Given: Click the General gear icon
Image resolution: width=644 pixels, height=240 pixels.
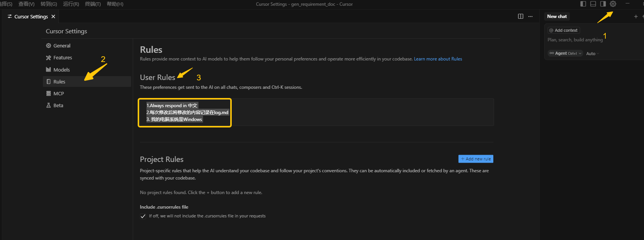Looking at the screenshot, I should 49,46.
